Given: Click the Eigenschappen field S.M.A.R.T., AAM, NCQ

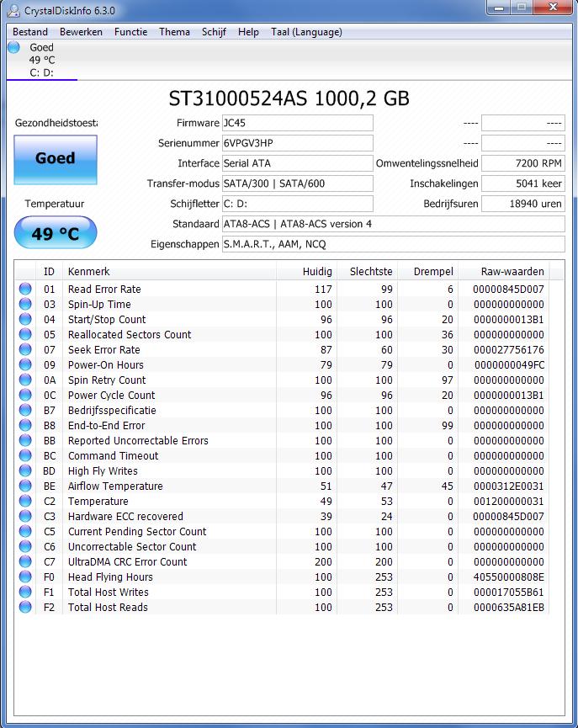Looking at the screenshot, I should [394, 244].
